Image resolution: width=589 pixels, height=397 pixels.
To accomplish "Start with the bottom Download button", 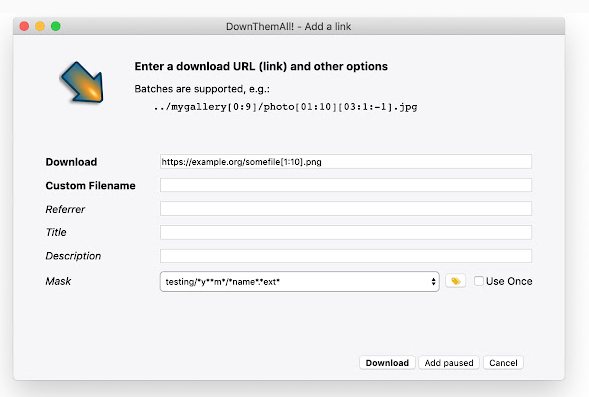I will 387,363.
